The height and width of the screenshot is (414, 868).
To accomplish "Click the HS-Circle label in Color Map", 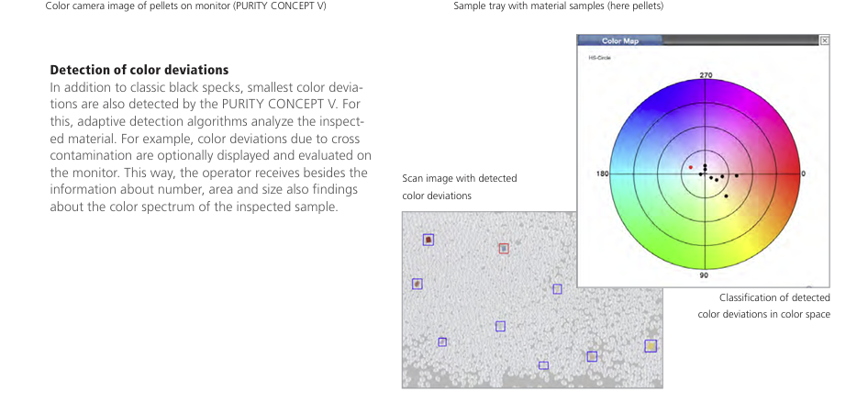I will [x=600, y=58].
